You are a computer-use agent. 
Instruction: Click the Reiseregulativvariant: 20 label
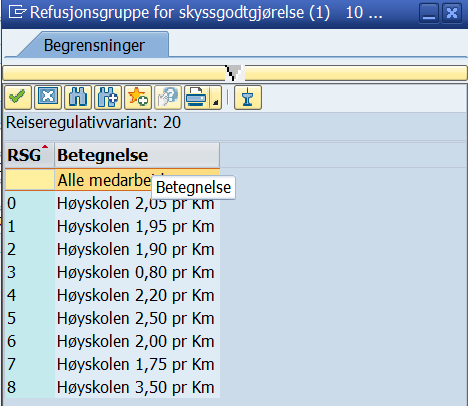tap(93, 122)
